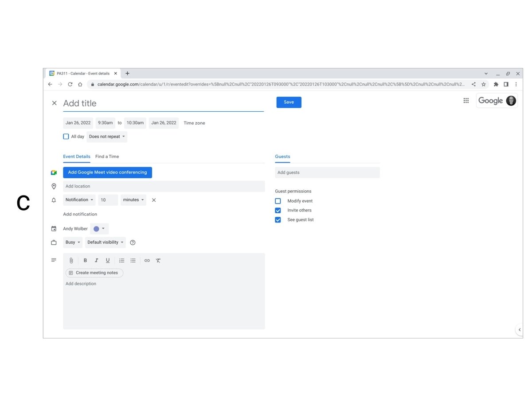The height and width of the screenshot is (399, 532).
Task: Click the blue Save button
Action: point(289,102)
